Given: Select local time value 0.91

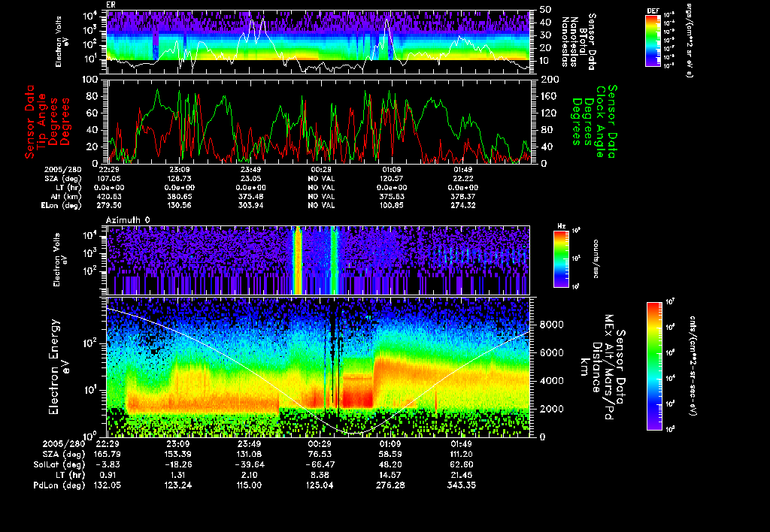Looking at the screenshot, I should point(107,475).
